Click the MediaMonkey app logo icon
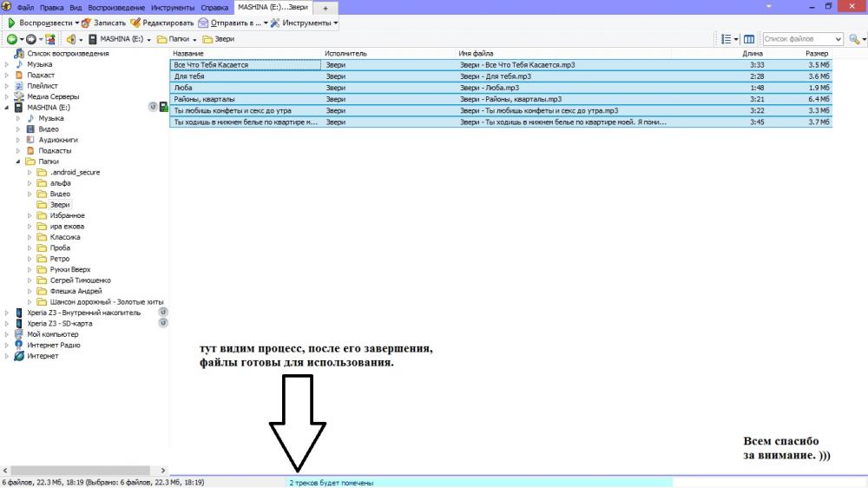The image size is (868, 488). coord(6,7)
